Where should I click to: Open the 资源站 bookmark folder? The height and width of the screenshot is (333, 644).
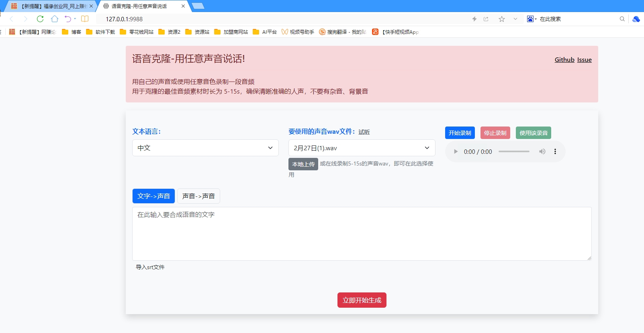tap(197, 32)
